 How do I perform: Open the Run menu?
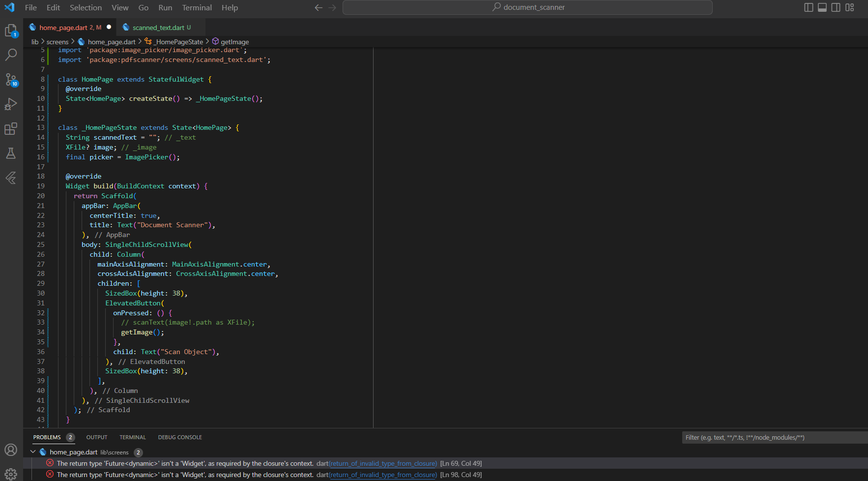[165, 7]
